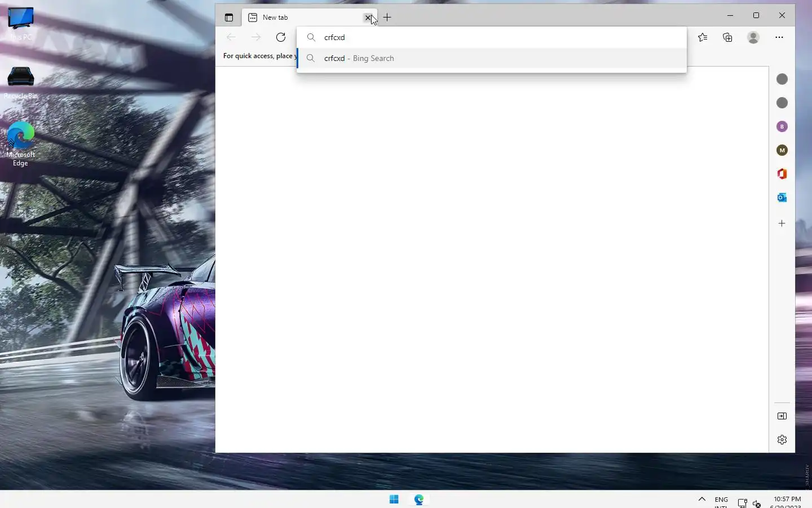Click the search icon in the address bar
The image size is (812, 508).
311,37
